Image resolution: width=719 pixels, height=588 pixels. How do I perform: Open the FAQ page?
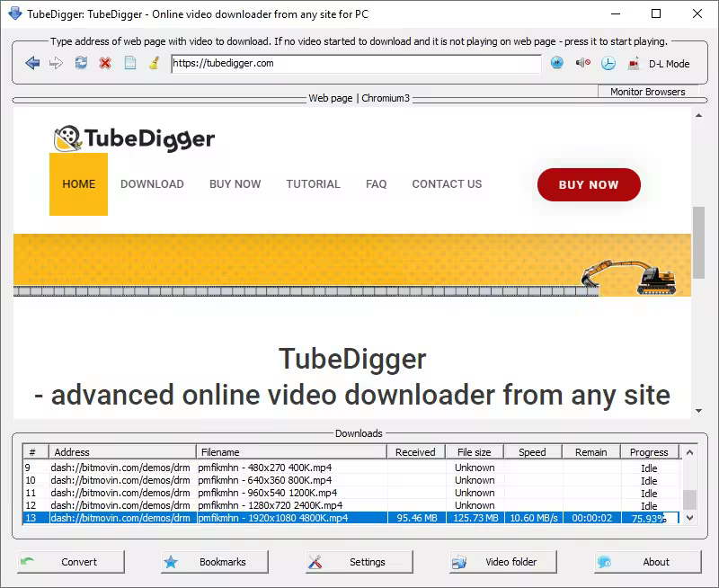coord(376,184)
